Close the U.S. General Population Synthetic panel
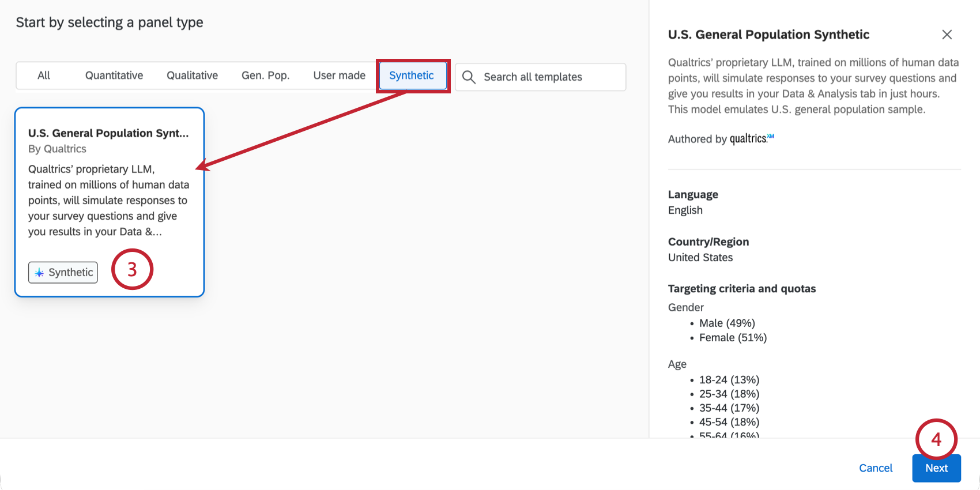The image size is (980, 490). tap(947, 35)
